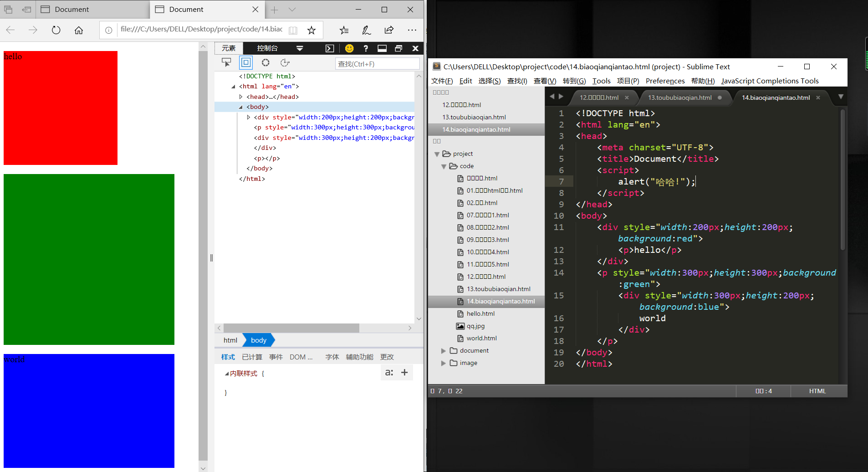Screen dimensions: 868x472
Task: Open the Tools menu in Sublime Text
Action: pyautogui.click(x=601, y=81)
